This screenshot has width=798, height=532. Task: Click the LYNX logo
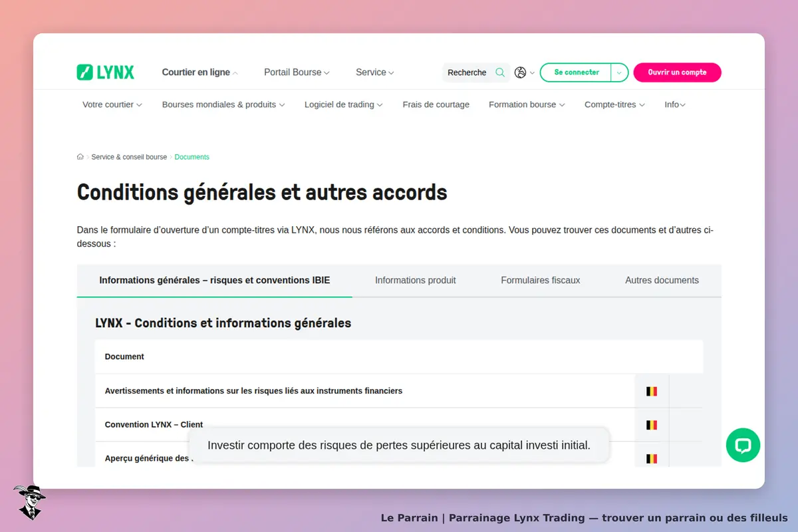click(x=105, y=72)
